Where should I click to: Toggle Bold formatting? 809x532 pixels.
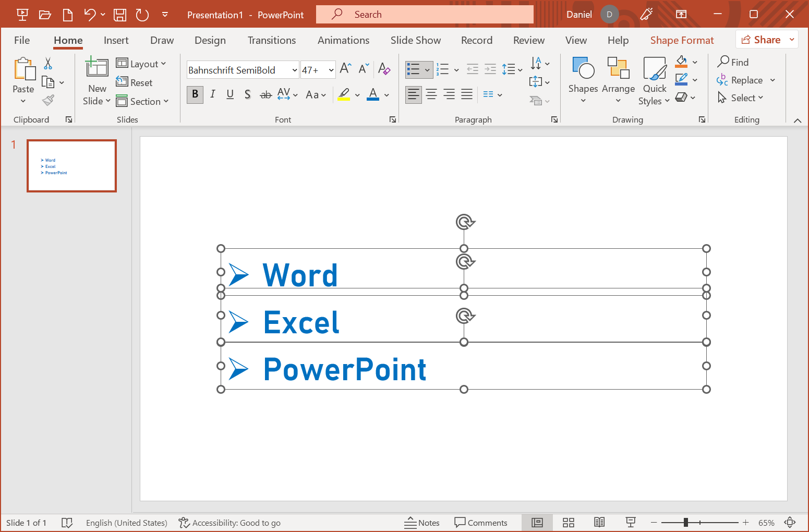tap(195, 94)
